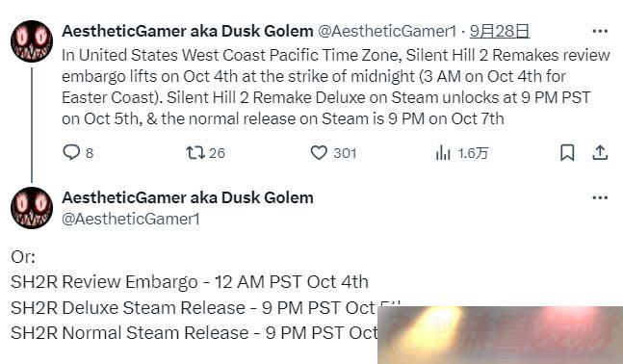This screenshot has height=364, width=623.
Task: Open the second tweet's three-dot more menu
Action: click(600, 197)
